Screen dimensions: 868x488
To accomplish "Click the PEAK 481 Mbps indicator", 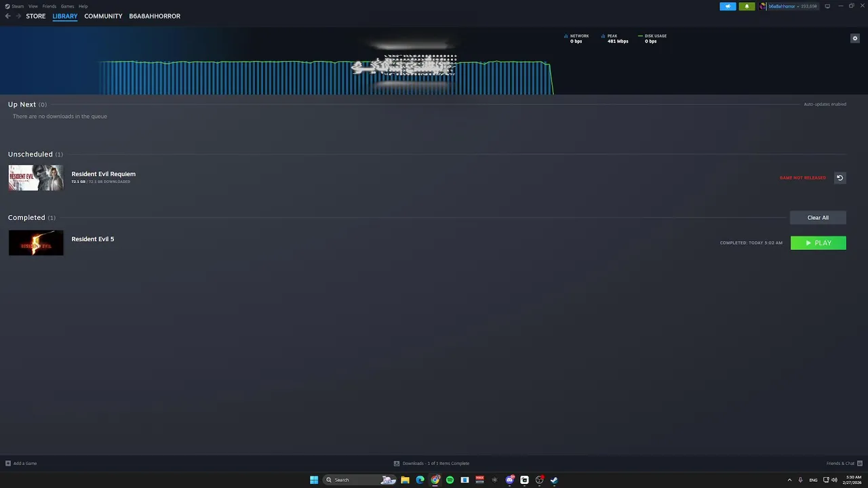I will [x=615, y=39].
